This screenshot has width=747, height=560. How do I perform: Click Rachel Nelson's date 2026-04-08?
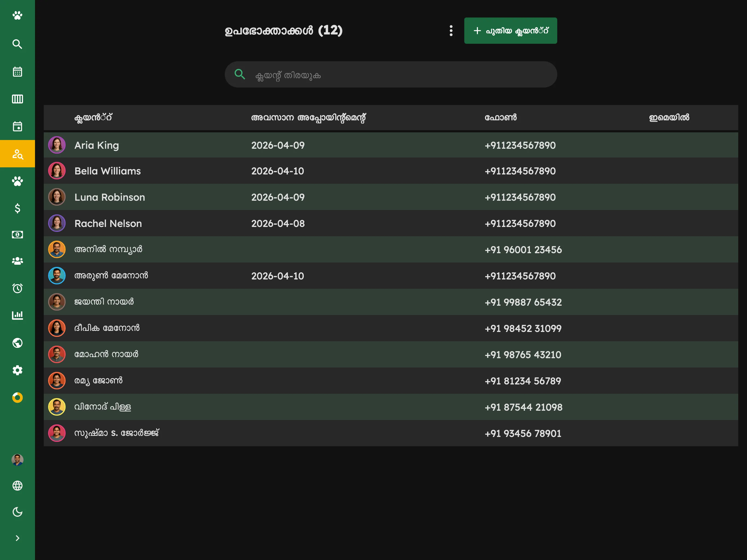pos(278,224)
